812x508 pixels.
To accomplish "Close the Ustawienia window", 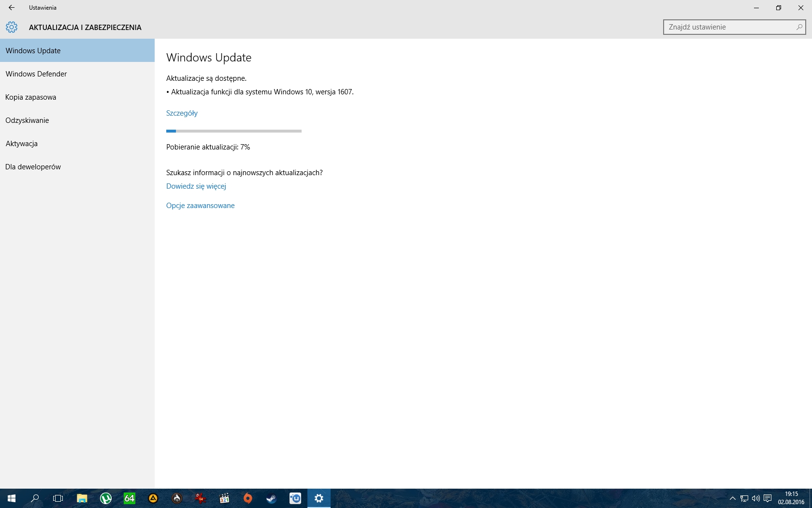I will click(x=801, y=8).
